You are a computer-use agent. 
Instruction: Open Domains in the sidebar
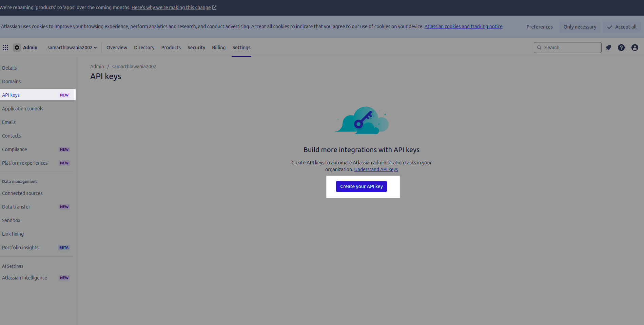click(37, 82)
